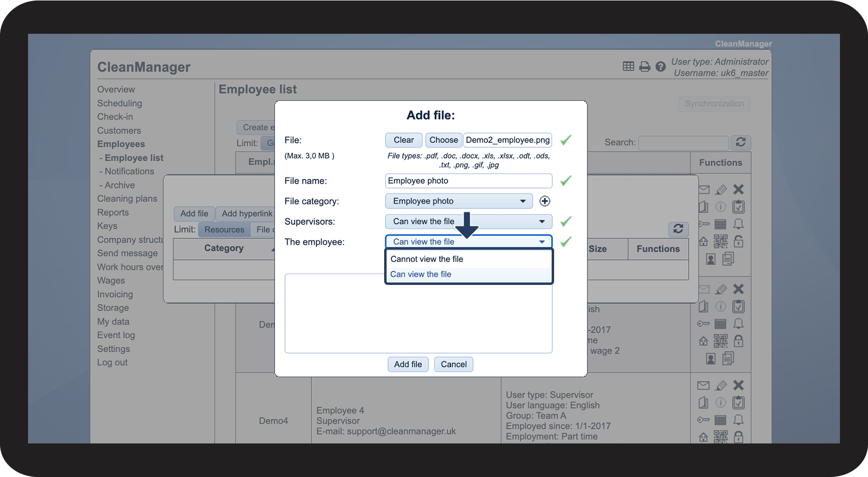868x477 pixels.
Task: Click the printer icon in header
Action: click(644, 66)
